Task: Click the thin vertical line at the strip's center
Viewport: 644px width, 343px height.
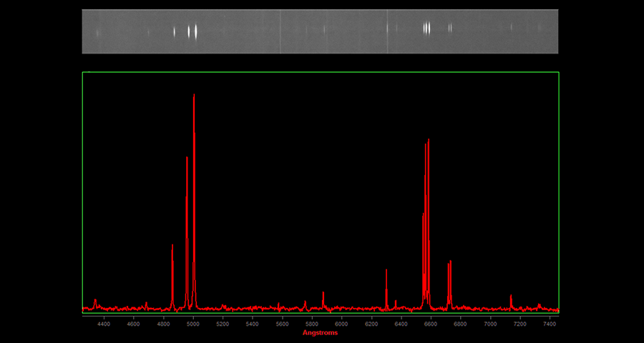Action: point(280,31)
